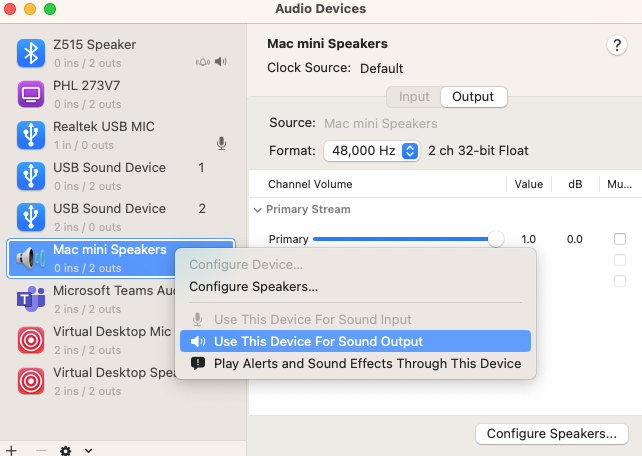Select the Z515 Speaker device row
The image size is (642, 456).
(121, 54)
